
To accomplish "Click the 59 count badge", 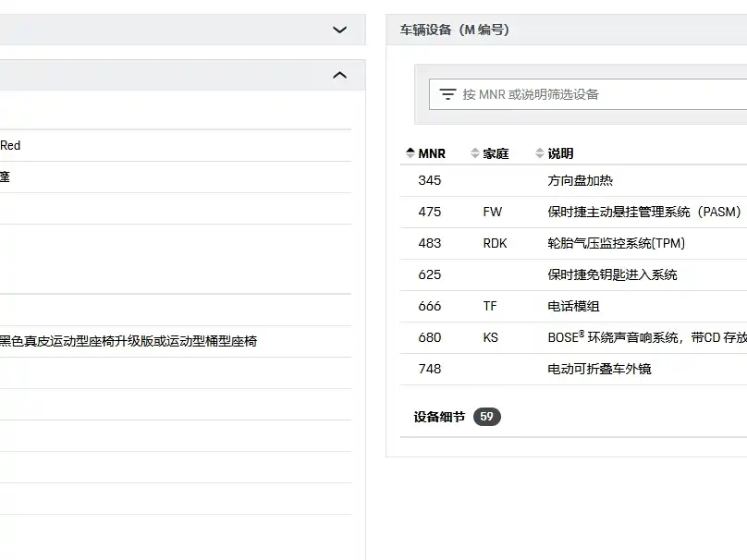I will click(x=487, y=417).
